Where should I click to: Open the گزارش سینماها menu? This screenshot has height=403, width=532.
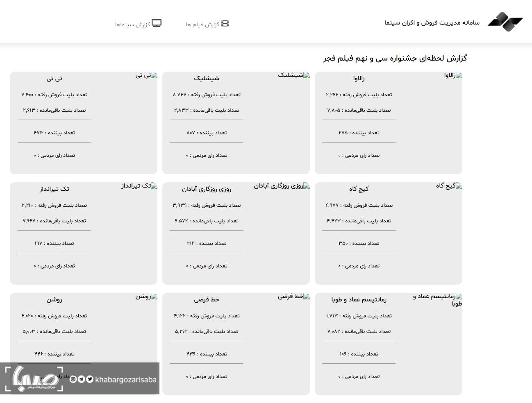coord(138,24)
